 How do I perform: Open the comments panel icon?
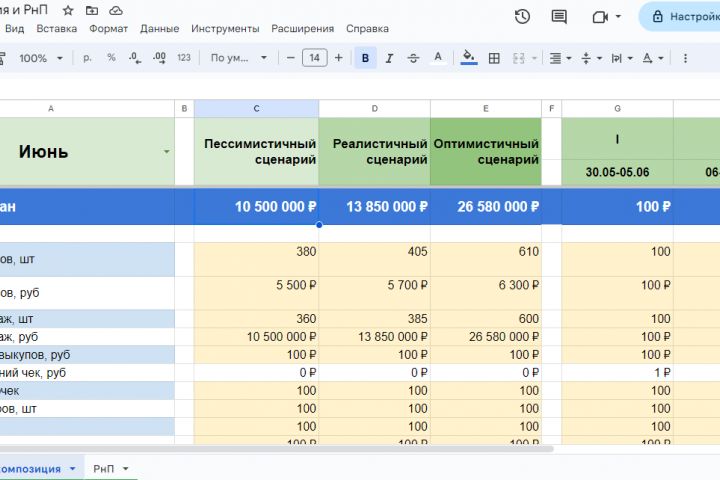tap(559, 17)
